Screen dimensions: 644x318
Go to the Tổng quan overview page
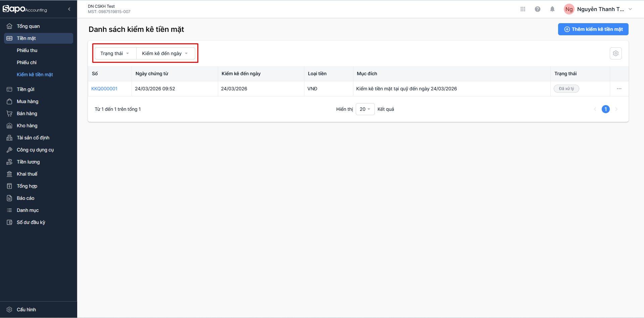[28, 26]
